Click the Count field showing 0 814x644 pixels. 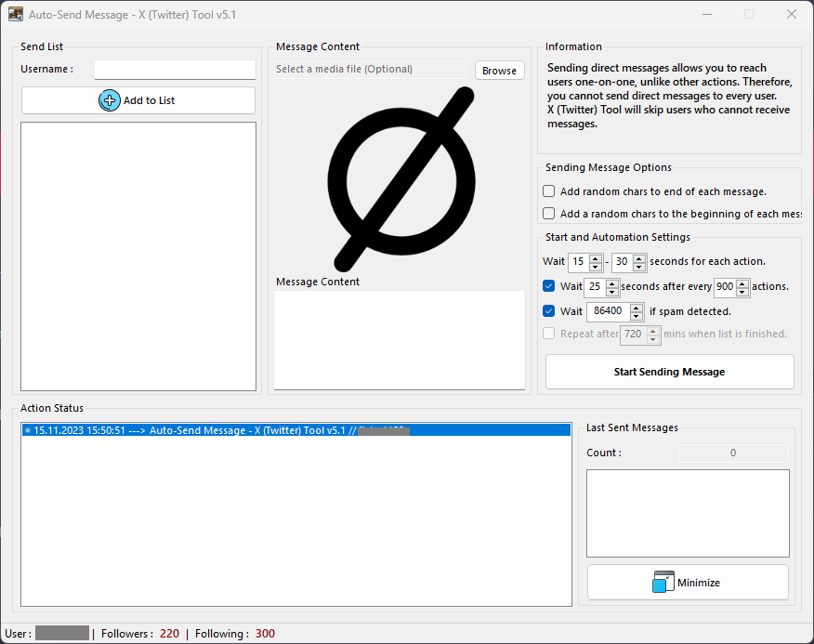733,453
